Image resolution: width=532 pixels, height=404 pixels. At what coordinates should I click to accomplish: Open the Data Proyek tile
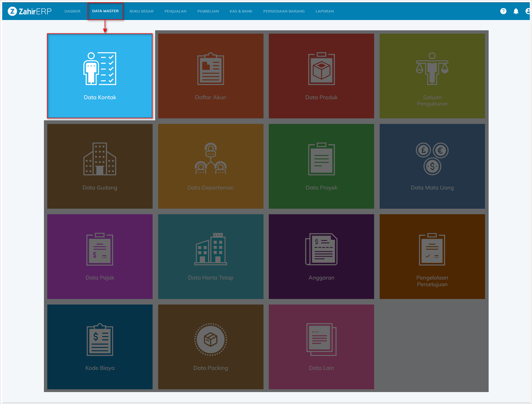click(321, 166)
